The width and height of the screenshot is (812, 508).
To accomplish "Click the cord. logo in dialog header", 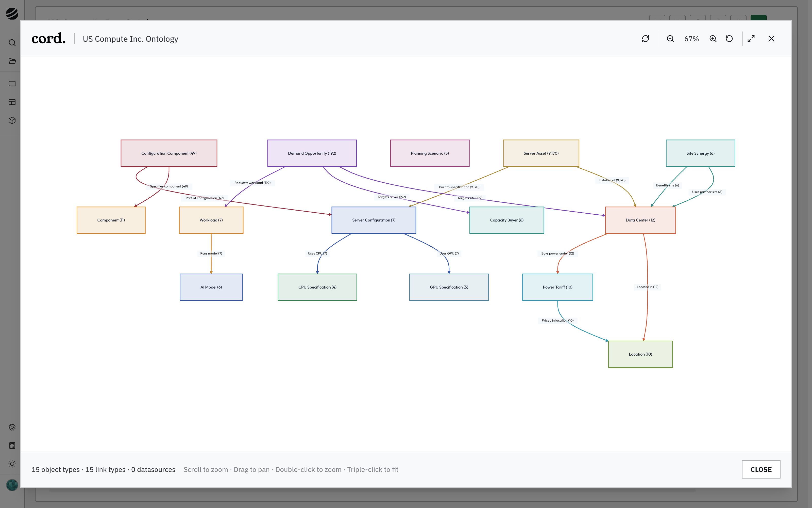I will [x=49, y=38].
